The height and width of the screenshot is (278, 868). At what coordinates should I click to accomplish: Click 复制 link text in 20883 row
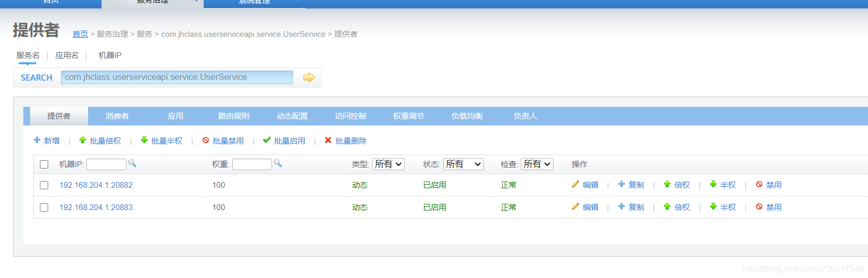[x=636, y=207]
